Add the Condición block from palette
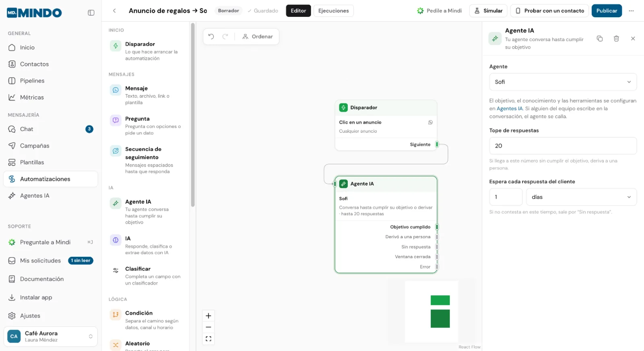This screenshot has height=351, width=644. pyautogui.click(x=146, y=320)
